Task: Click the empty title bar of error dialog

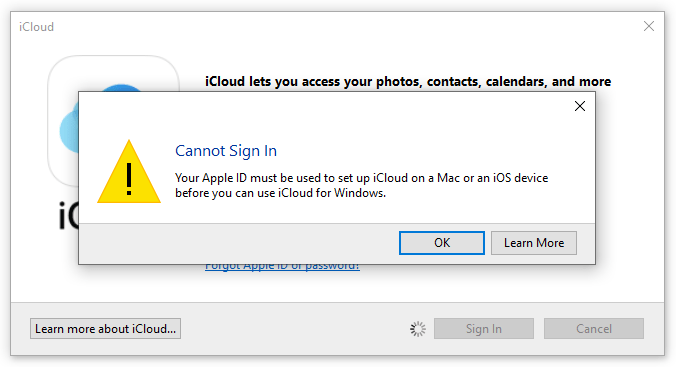Action: coord(323,106)
